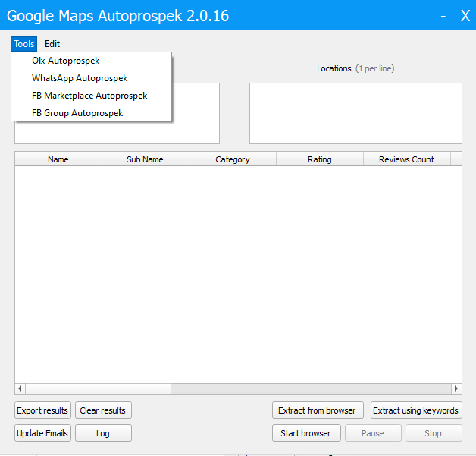
Task: Click the horizontal scrollbar left arrow
Action: [x=20, y=388]
